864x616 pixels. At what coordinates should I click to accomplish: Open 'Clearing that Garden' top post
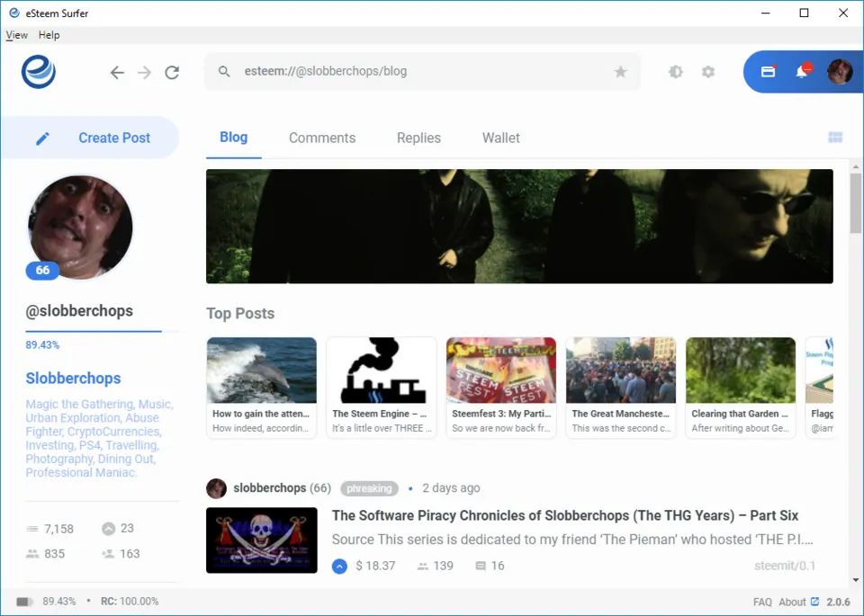[x=741, y=388]
